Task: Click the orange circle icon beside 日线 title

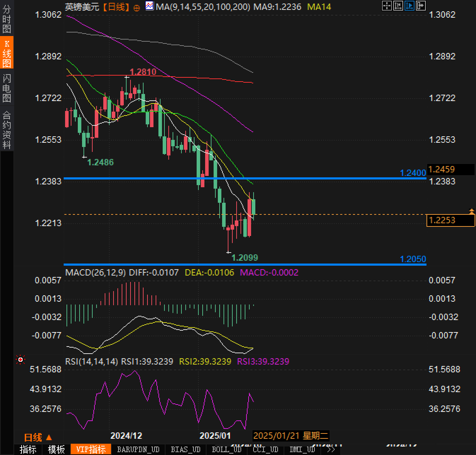Action: tap(137, 8)
